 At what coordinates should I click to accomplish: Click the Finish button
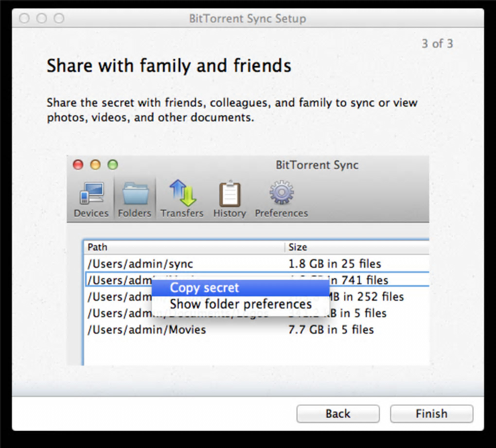431,414
